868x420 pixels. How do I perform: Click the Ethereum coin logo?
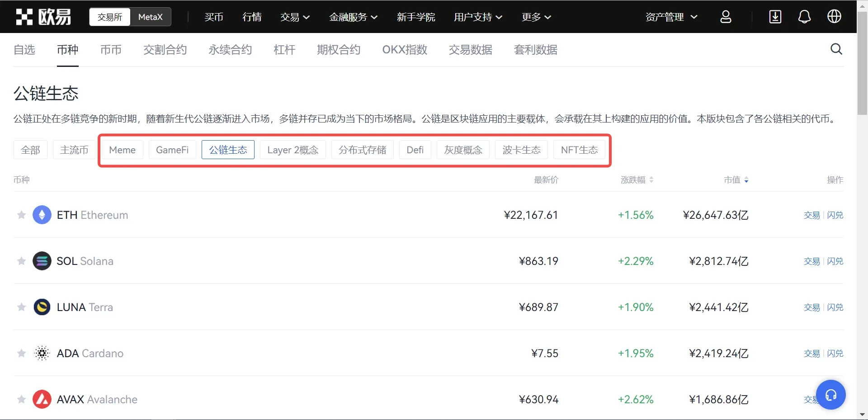(x=42, y=215)
